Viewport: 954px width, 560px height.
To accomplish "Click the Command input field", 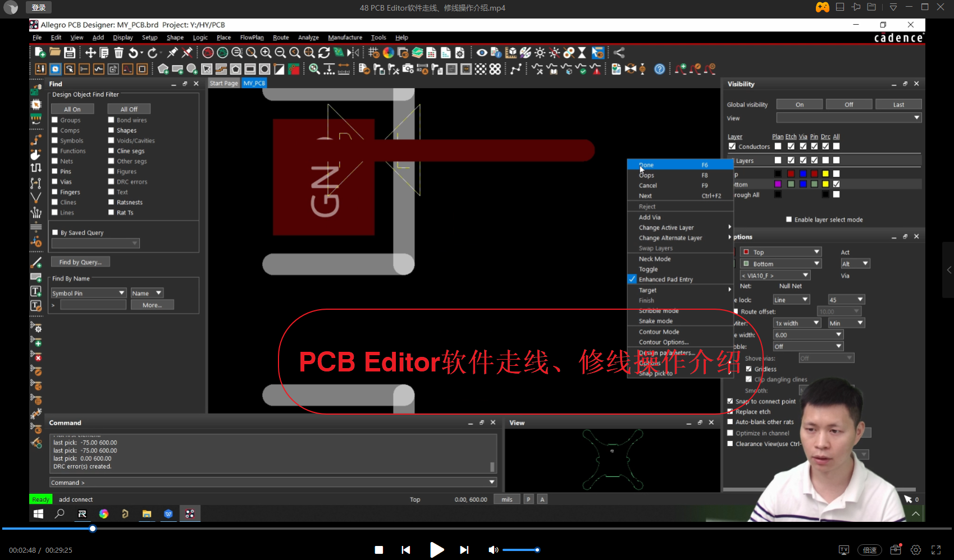I will click(x=273, y=483).
